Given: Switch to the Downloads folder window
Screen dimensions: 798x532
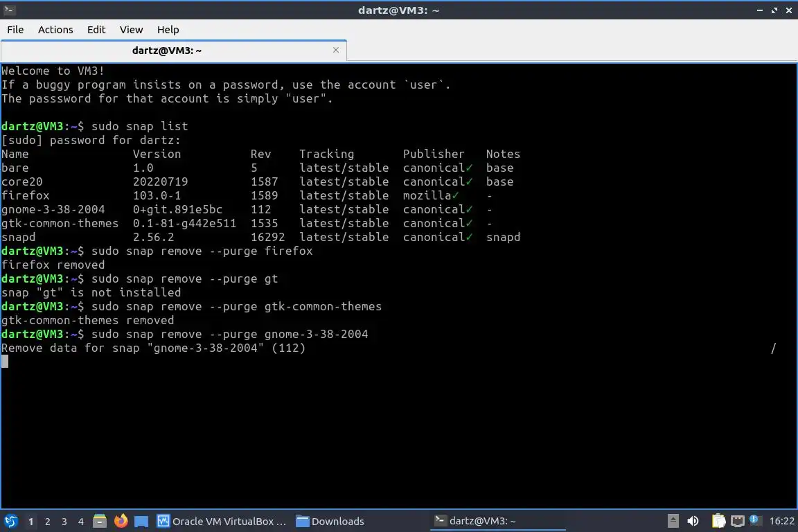Looking at the screenshot, I should pyautogui.click(x=330, y=522).
